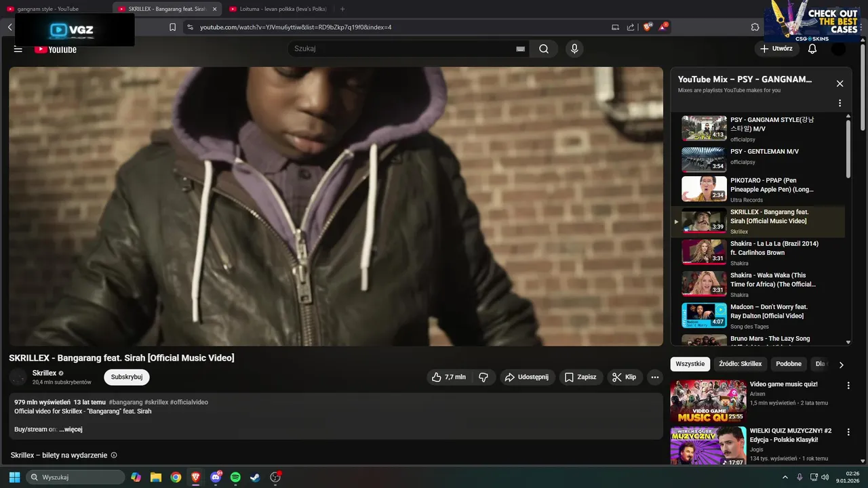Start voice search with the microphone icon
This screenshot has height=488, width=868.
(x=574, y=49)
